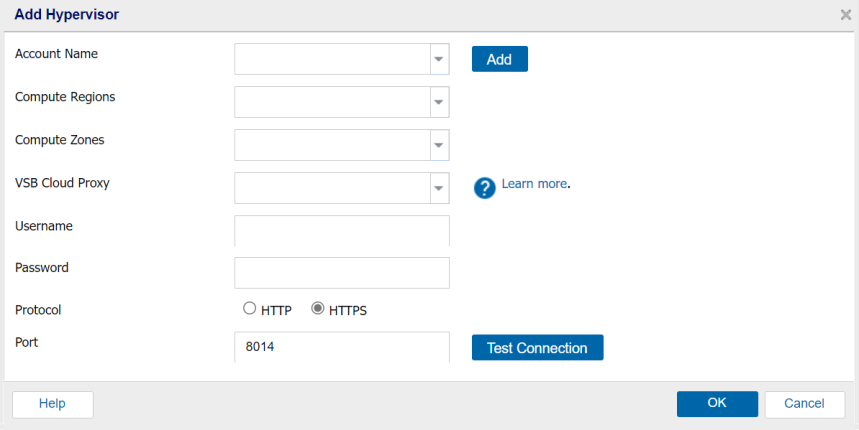This screenshot has width=859, height=430.
Task: Close the Add Hypervisor dialog
Action: coord(846,15)
